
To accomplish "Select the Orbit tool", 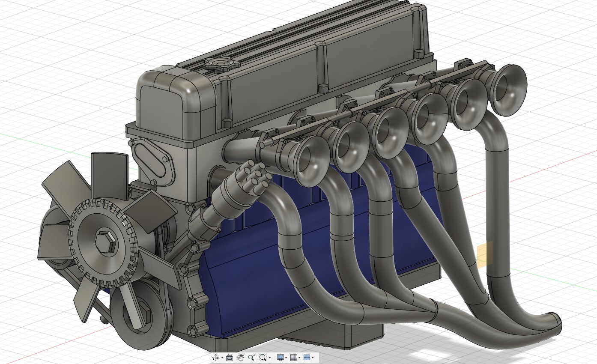I will 215,357.
